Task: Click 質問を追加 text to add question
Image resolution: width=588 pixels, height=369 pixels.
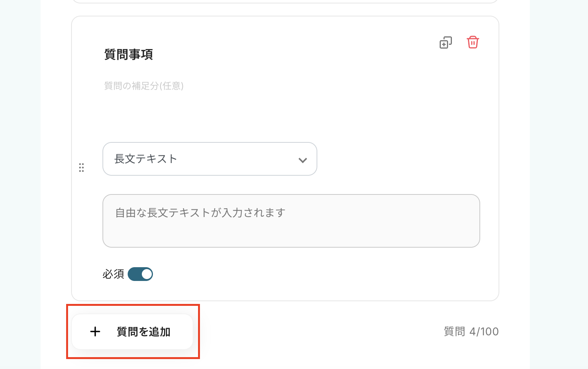Action: (x=143, y=331)
